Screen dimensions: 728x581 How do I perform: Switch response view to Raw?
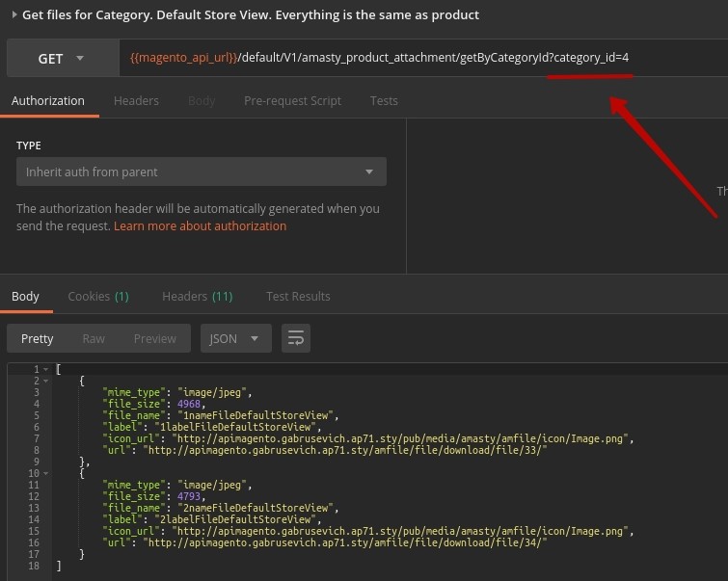pos(94,339)
